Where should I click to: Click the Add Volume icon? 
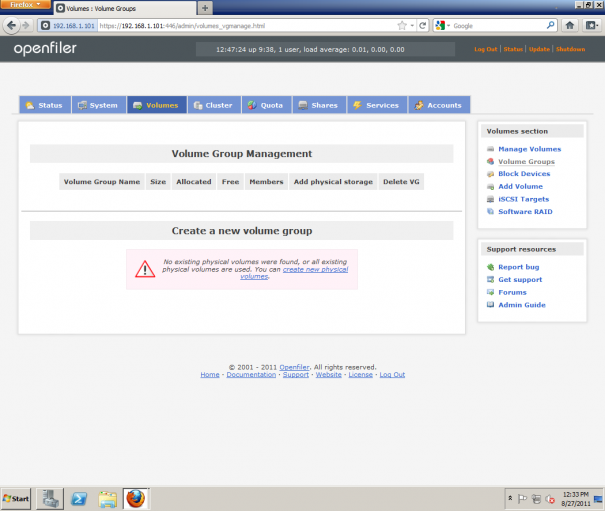point(490,187)
